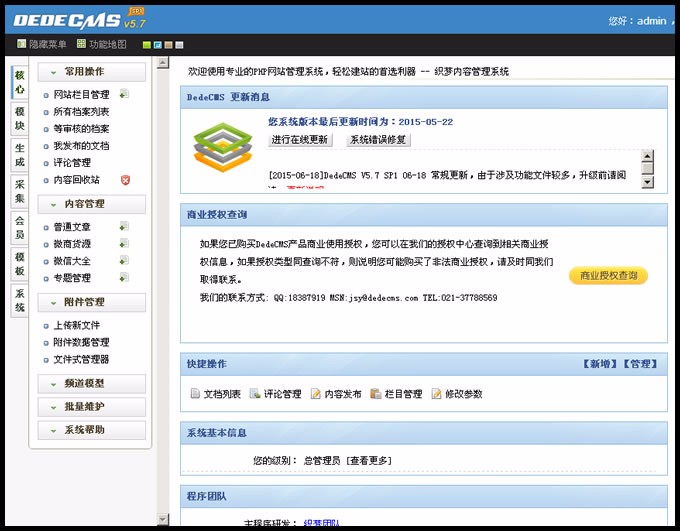Switch to the 会员 side tab
Viewport: 680px width, 531px height.
tap(20, 228)
